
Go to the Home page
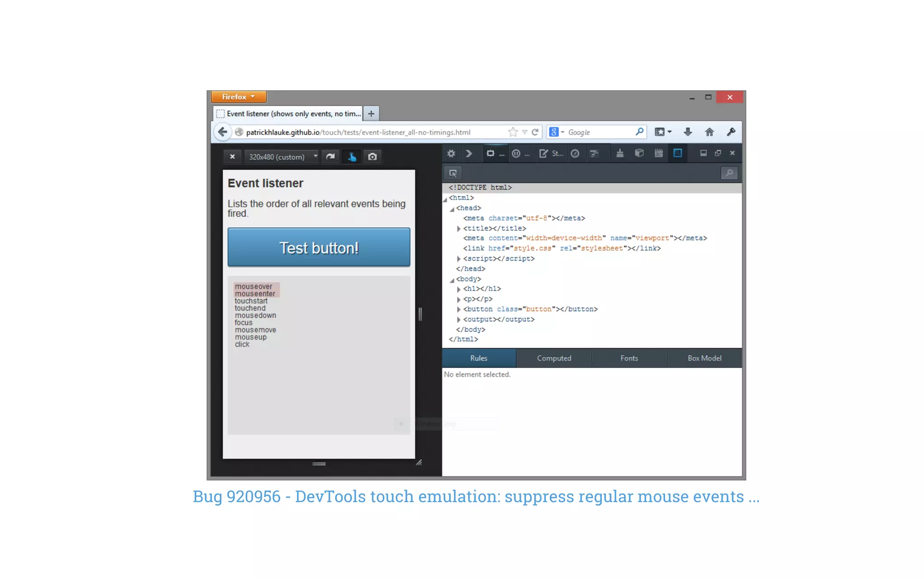pos(709,132)
